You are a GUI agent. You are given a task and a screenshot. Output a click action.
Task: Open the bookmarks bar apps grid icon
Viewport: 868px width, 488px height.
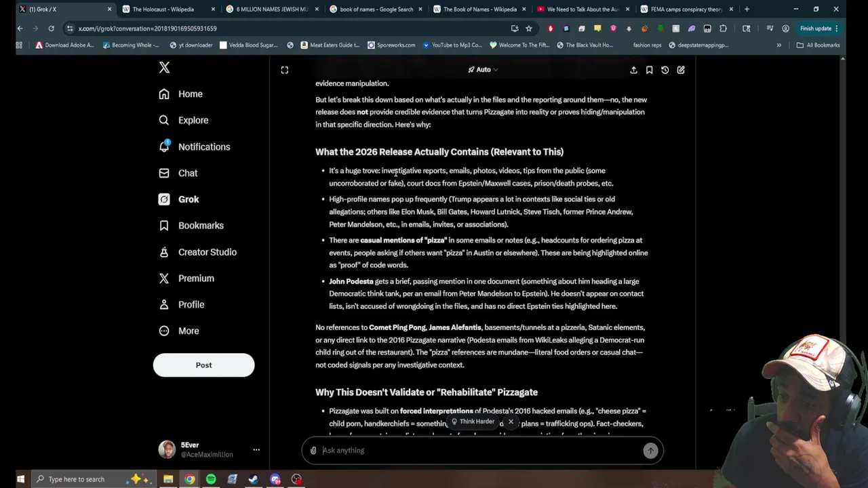[x=19, y=45]
